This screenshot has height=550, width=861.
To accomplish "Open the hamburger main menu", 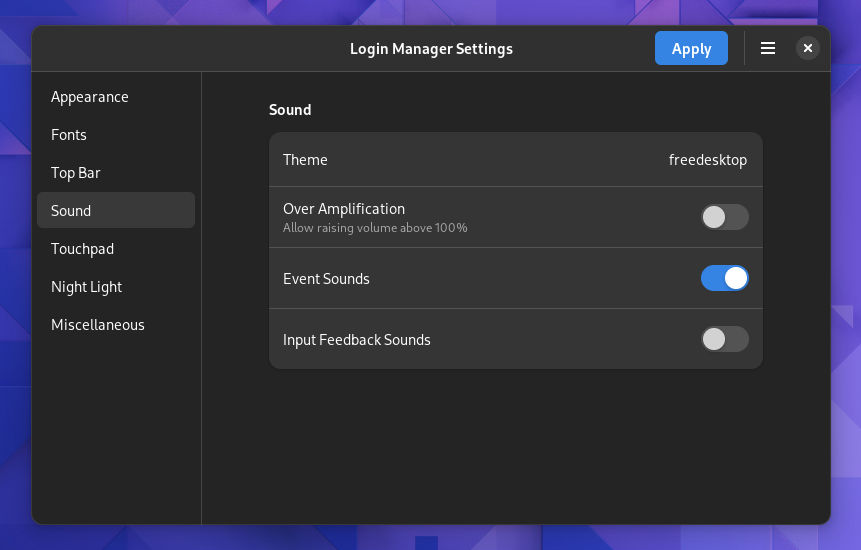I will click(768, 48).
